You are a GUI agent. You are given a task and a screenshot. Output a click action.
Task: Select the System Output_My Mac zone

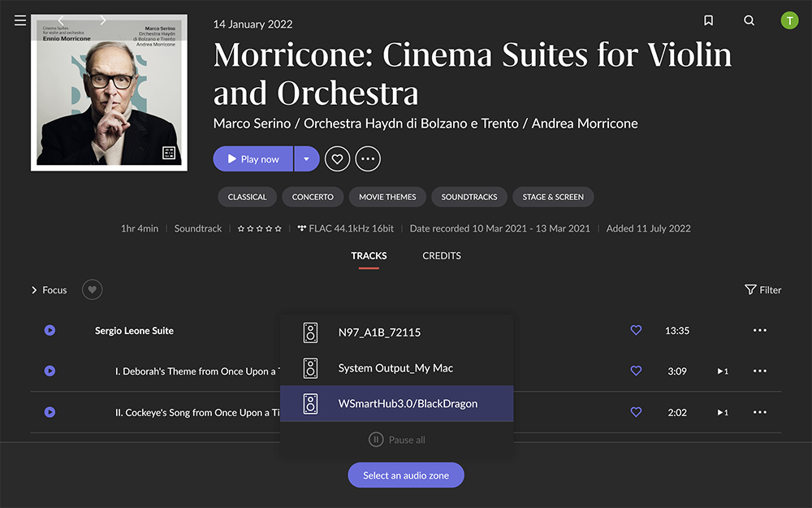pos(397,368)
